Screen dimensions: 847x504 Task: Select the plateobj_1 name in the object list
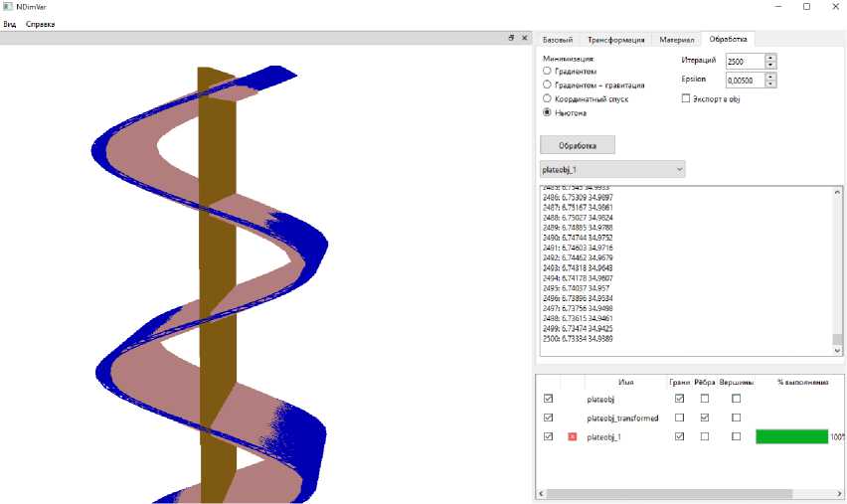(603, 437)
